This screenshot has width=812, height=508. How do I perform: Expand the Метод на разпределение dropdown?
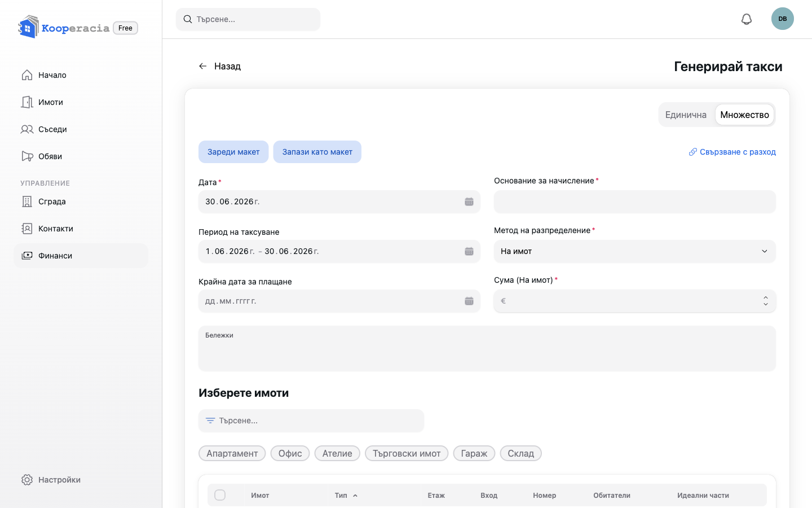tap(635, 251)
